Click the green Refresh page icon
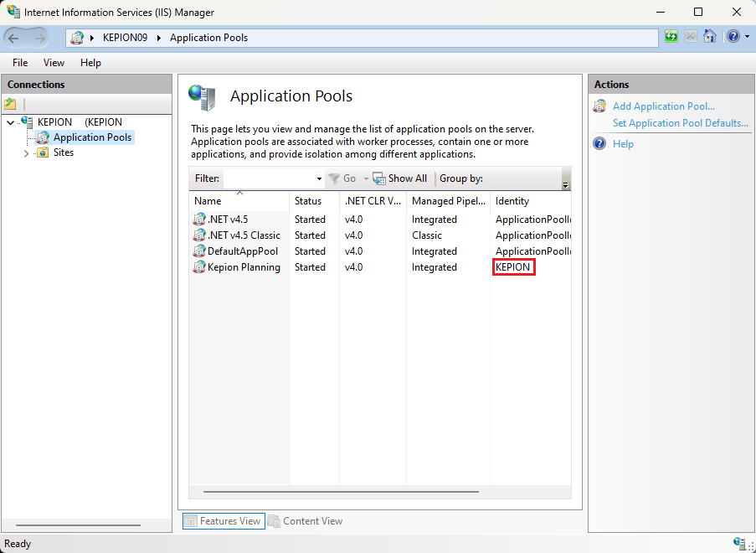The height and width of the screenshot is (553, 756). tap(671, 37)
